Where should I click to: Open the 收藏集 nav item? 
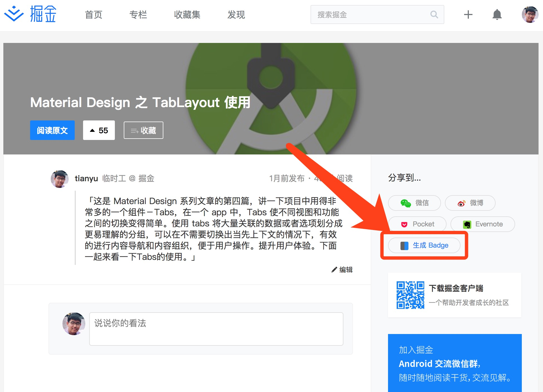(x=187, y=15)
